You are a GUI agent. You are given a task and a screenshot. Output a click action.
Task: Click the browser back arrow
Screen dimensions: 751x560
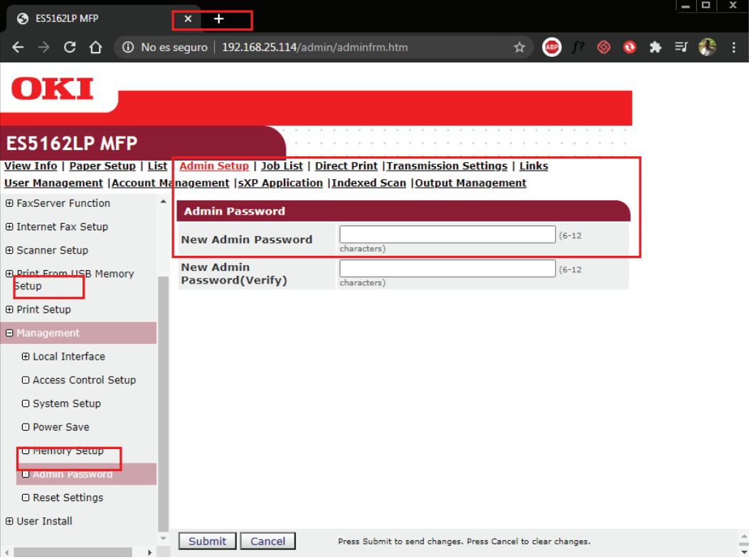point(18,48)
